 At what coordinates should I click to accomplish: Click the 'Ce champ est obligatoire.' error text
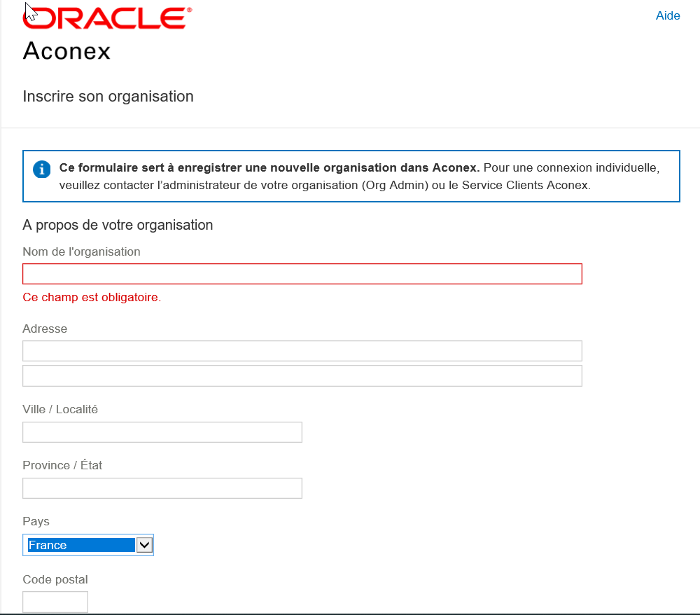tap(92, 298)
